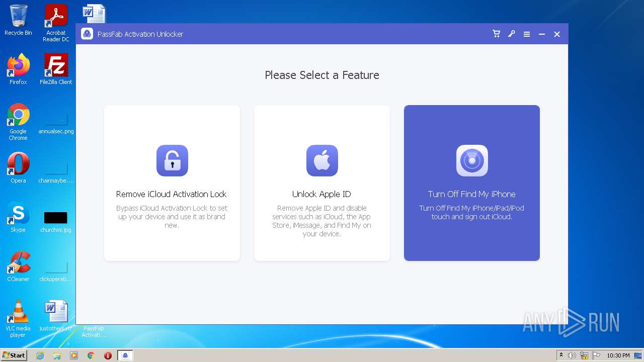Launch Google Chrome desktop shortcut
Viewport: 644px width, 362px height.
18,122
